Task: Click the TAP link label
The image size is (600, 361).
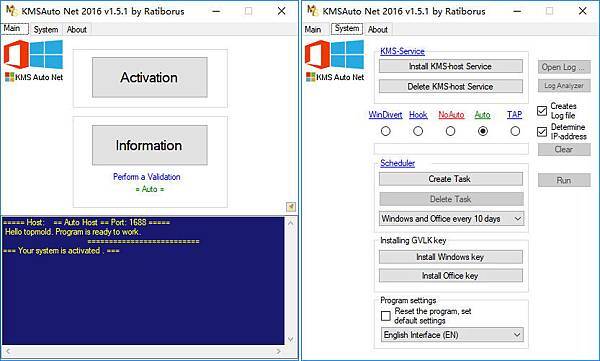Action: coord(514,114)
